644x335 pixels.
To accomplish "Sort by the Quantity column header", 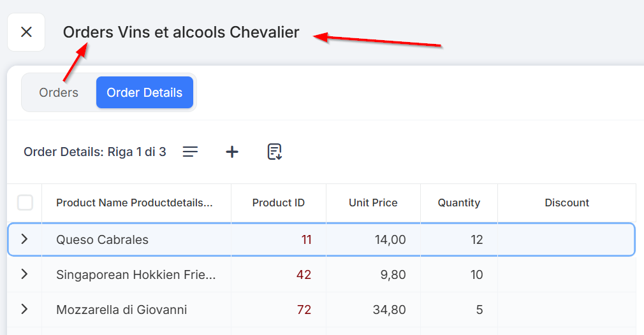I will [458, 203].
